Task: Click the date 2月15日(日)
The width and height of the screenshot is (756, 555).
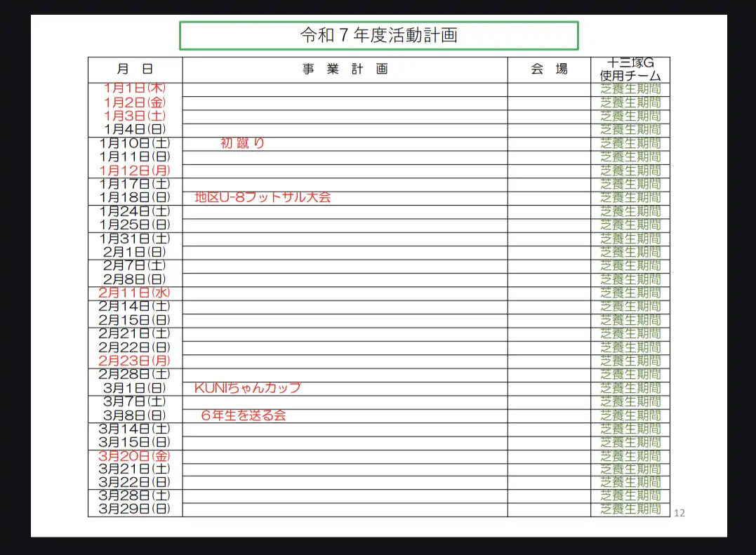Action: [135, 320]
